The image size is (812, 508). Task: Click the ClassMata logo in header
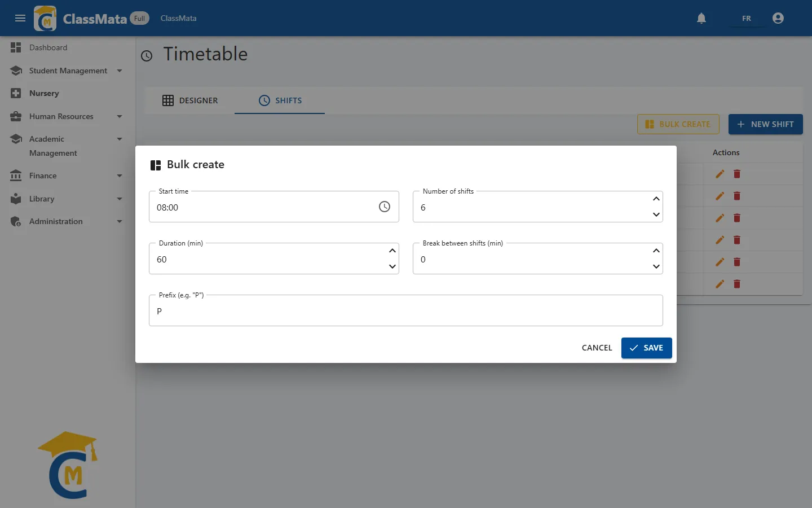tap(45, 18)
